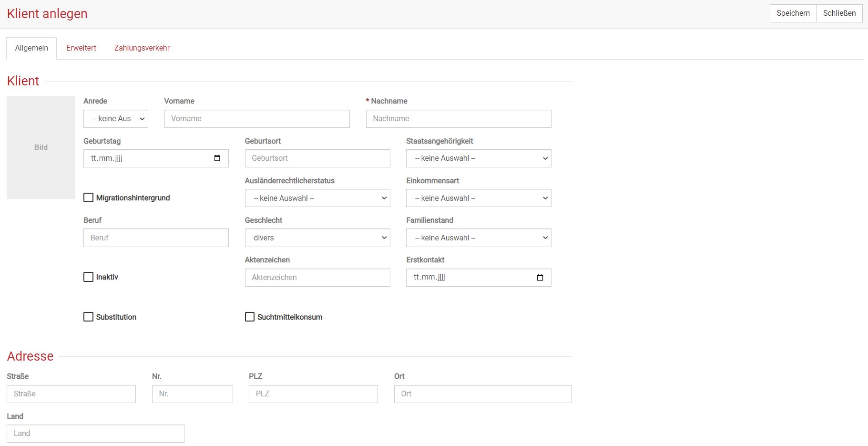Open the Geschlecht dropdown showing divers

point(317,238)
